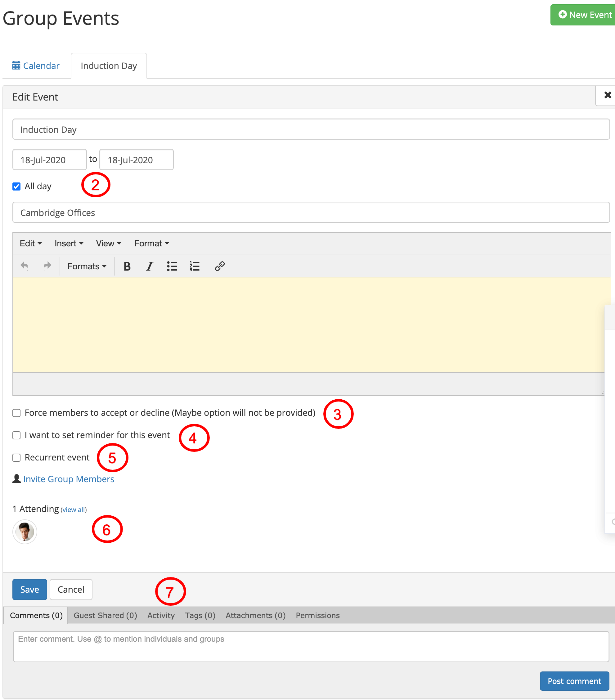Uncheck the All day checkbox
Screen dimensions: 615x700
16,186
